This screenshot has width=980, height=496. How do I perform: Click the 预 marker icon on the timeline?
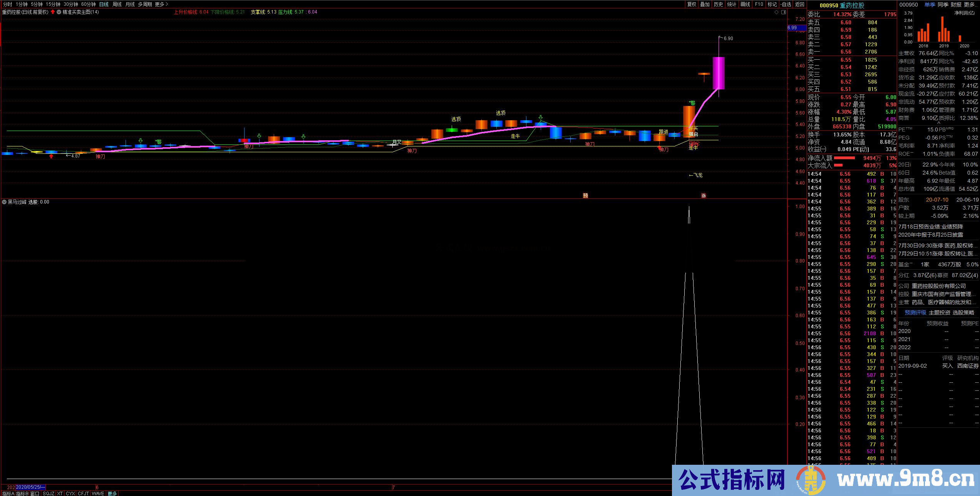(x=585, y=196)
